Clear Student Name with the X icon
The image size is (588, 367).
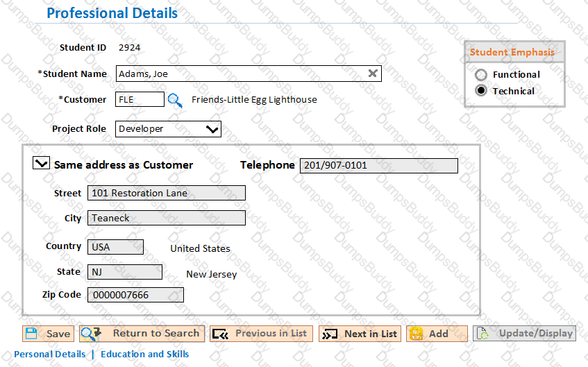(372, 74)
